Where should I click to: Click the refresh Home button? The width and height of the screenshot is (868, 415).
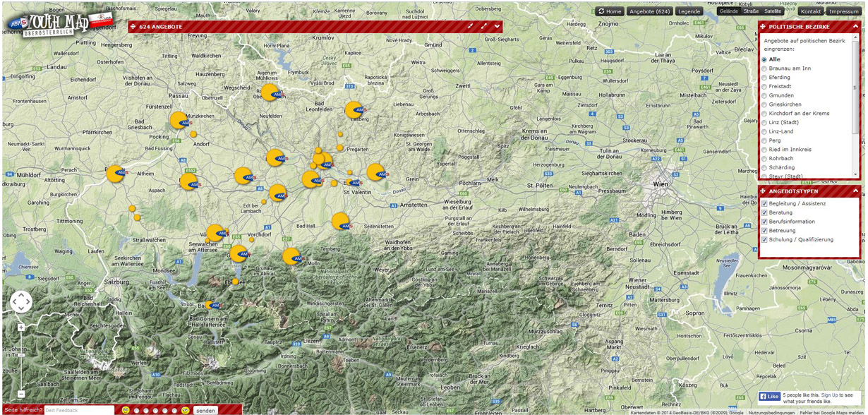pyautogui.click(x=610, y=11)
